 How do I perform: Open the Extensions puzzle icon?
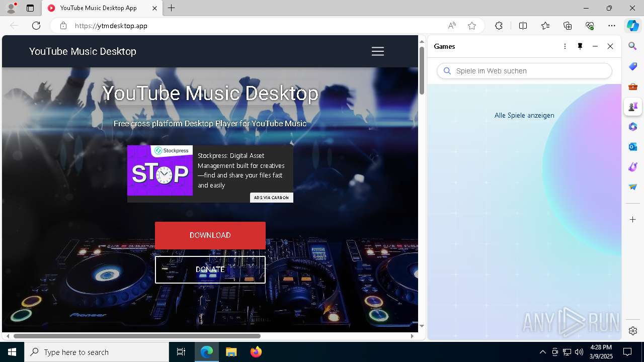tap(499, 26)
